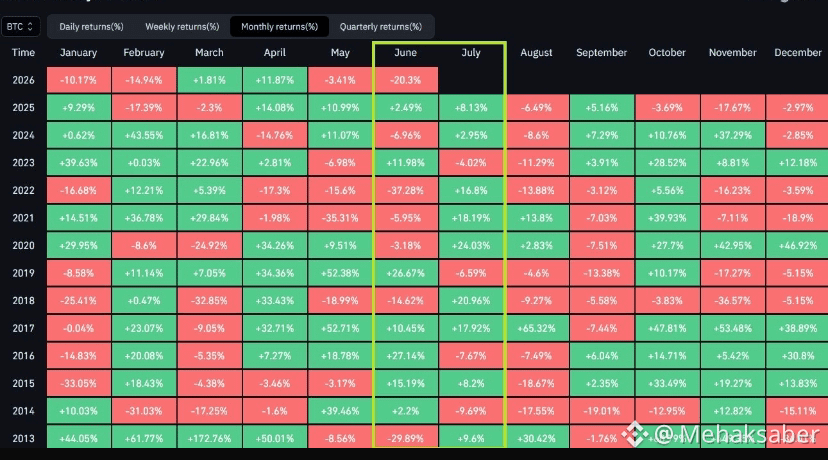The image size is (828, 460).
Task: Click the +37.29% November 2024 cell
Action: point(732,135)
